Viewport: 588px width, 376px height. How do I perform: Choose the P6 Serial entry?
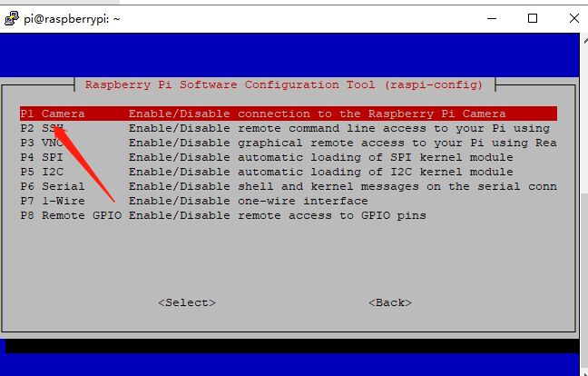(289, 186)
